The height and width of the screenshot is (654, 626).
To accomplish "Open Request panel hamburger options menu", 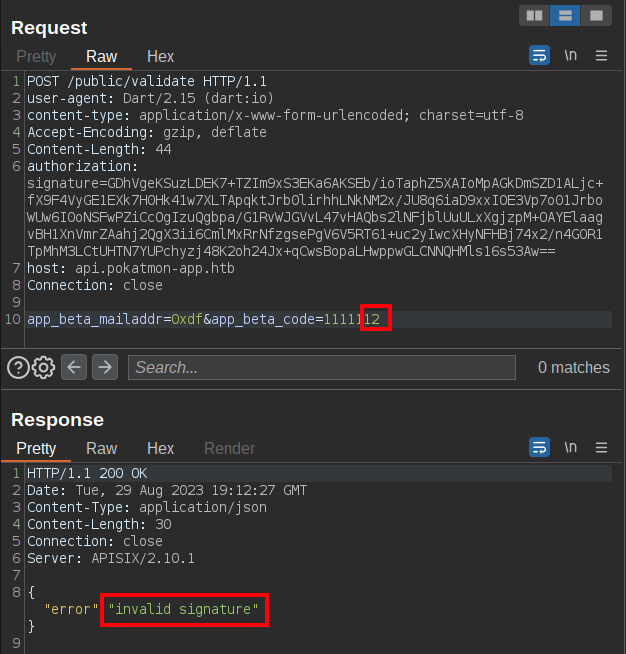I will [x=601, y=56].
